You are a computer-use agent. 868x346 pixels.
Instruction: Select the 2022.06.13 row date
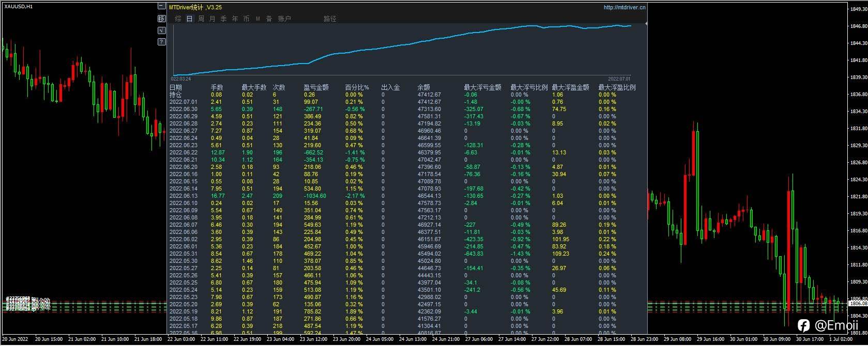coord(183,196)
